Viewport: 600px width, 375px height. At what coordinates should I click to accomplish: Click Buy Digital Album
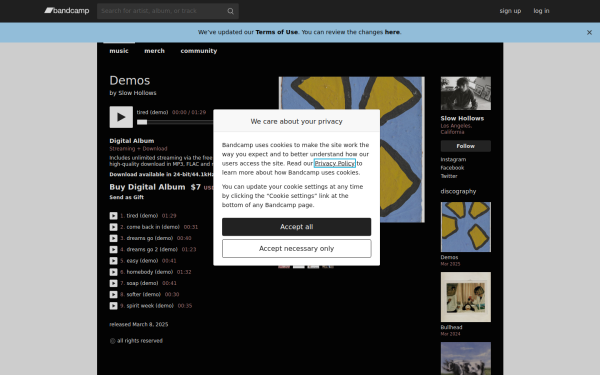[147, 187]
